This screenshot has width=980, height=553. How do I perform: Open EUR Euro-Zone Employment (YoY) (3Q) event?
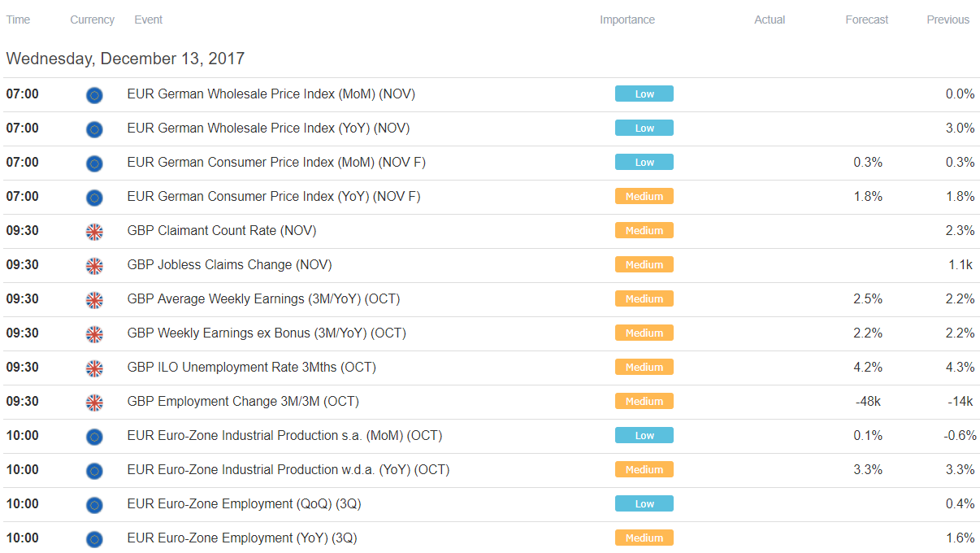[242, 538]
